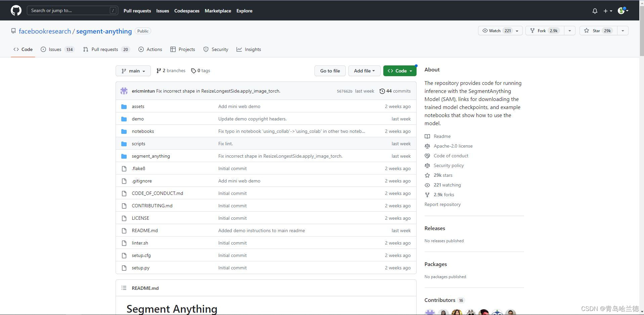Open the main branch selector

133,71
